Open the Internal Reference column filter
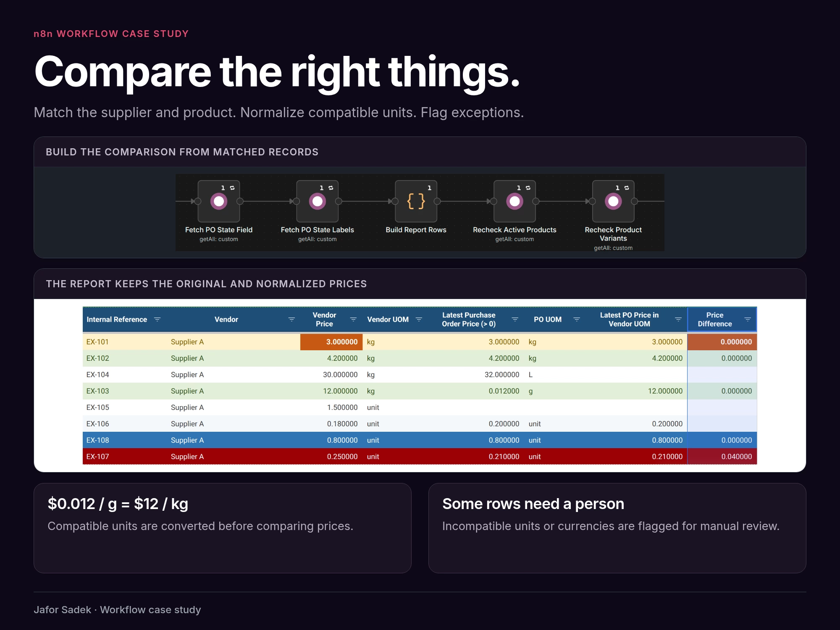The width and height of the screenshot is (840, 630). 157,320
